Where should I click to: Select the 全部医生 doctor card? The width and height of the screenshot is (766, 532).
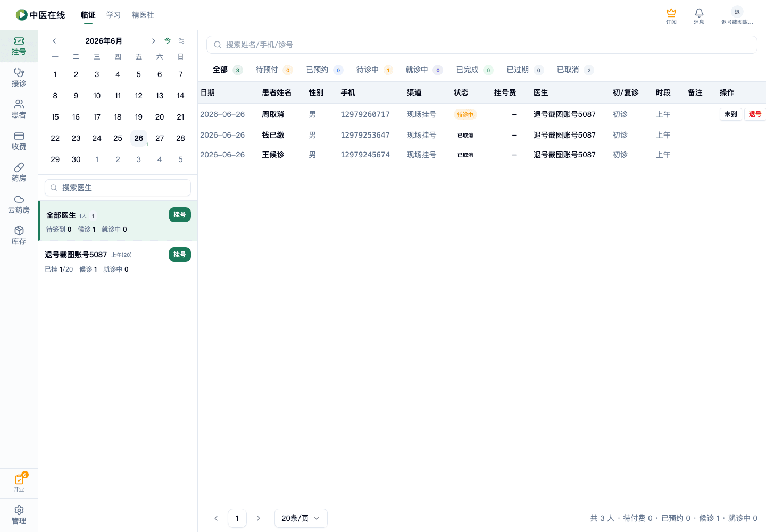tap(118, 221)
